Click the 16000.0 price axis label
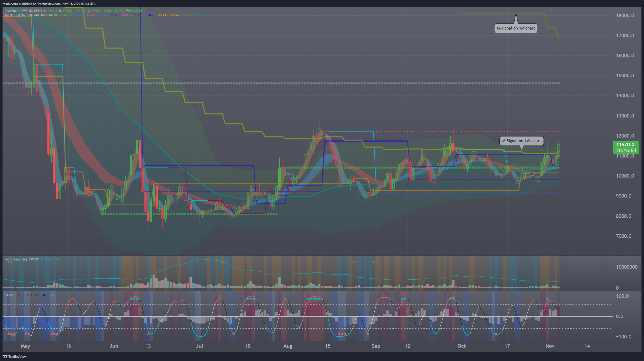 tap(625, 55)
